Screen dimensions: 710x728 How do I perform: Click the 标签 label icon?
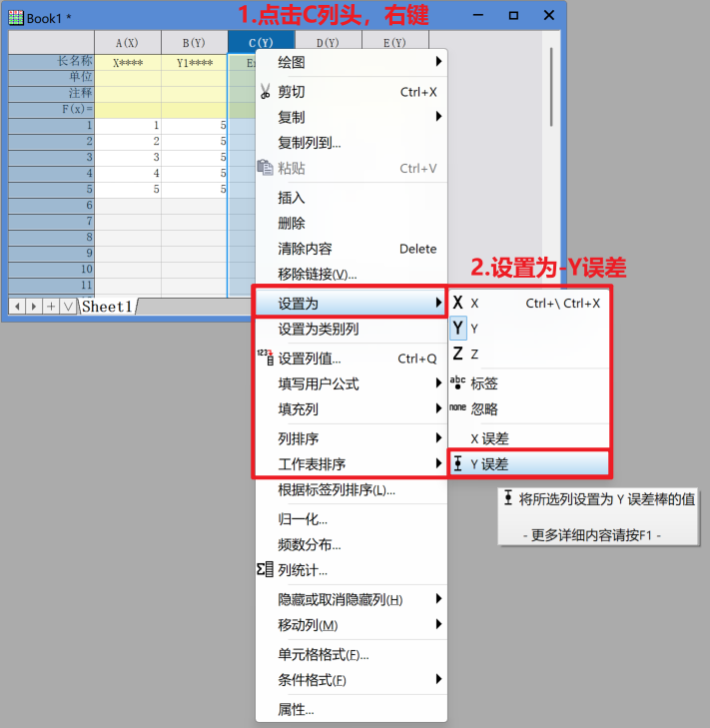click(457, 383)
